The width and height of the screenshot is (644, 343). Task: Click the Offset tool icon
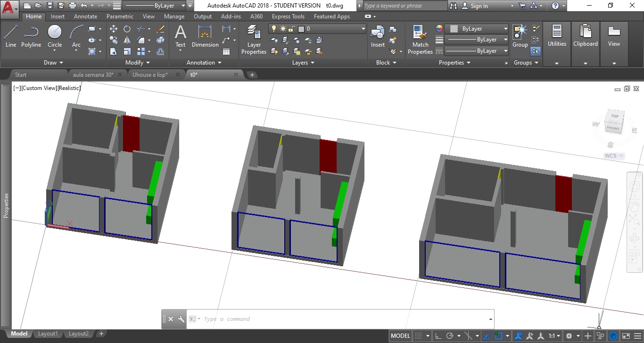160,51
